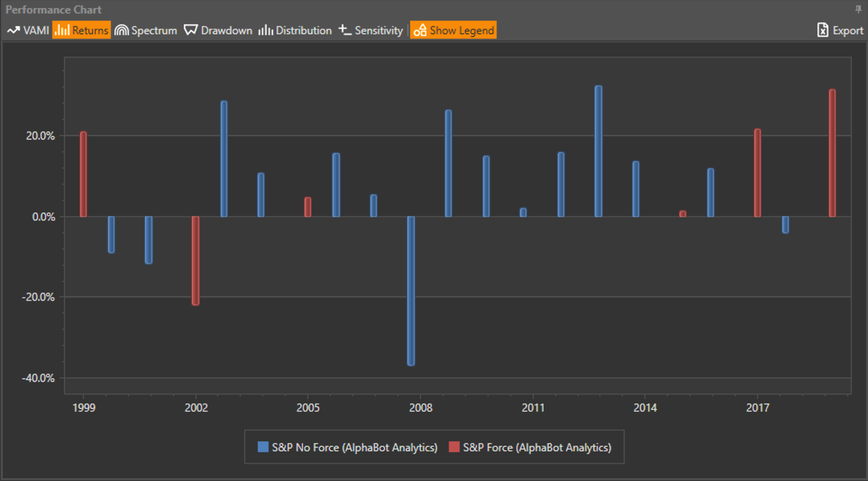Select the red 2002 negative return bar
This screenshot has width=868, height=481.
196,260
